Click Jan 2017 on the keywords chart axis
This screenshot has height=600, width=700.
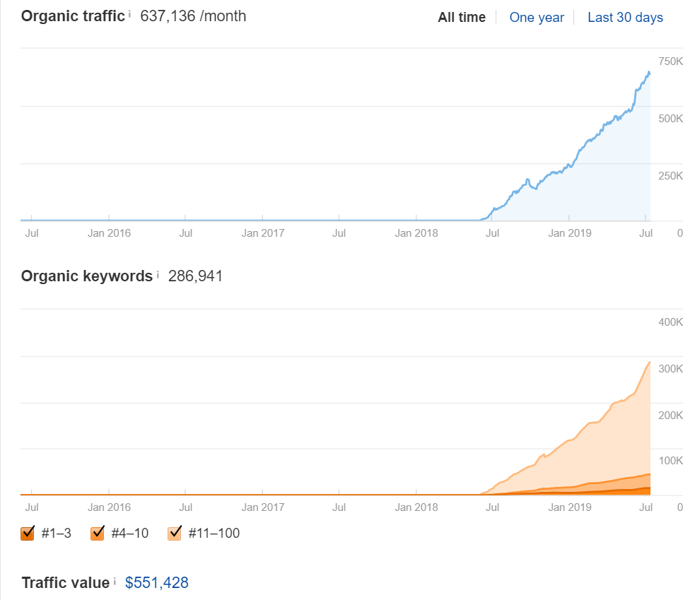[x=263, y=507]
